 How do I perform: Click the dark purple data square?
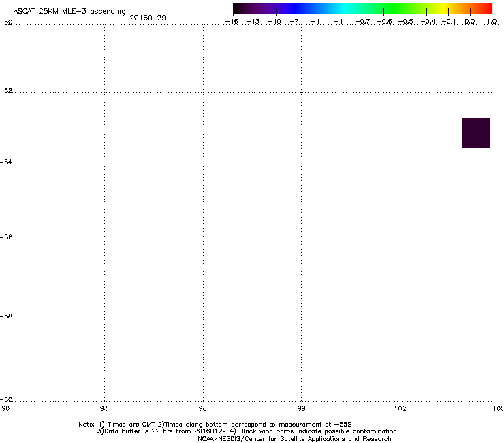coord(475,133)
